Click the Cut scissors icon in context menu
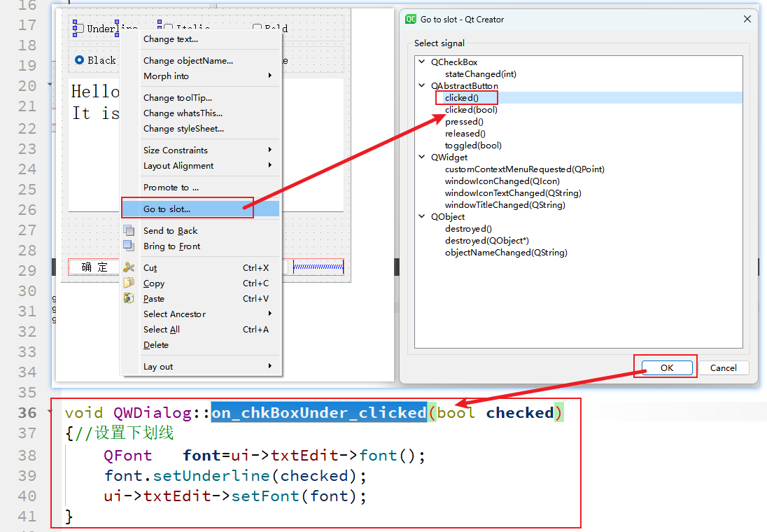Screen dimensions: 767x532 (x=129, y=267)
